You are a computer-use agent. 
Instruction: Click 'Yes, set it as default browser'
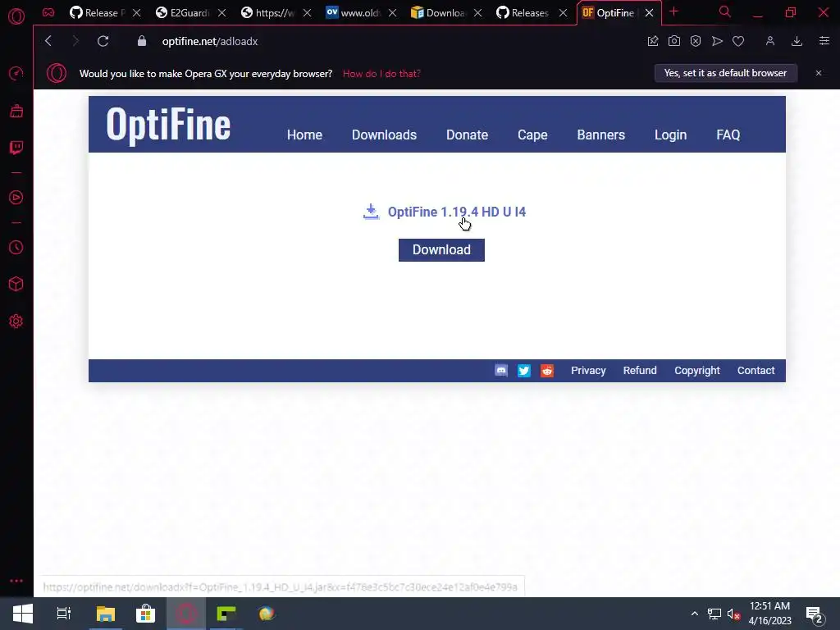point(725,73)
